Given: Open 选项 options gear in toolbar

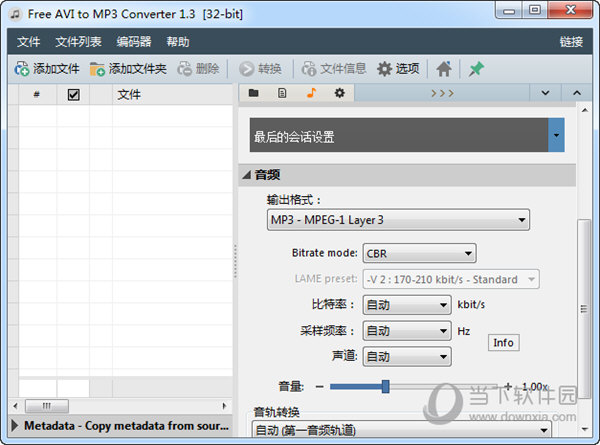Looking at the screenshot, I should pyautogui.click(x=398, y=69).
